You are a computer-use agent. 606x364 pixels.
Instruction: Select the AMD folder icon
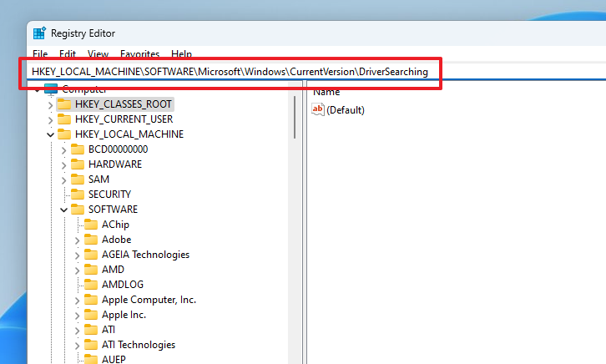click(91, 270)
